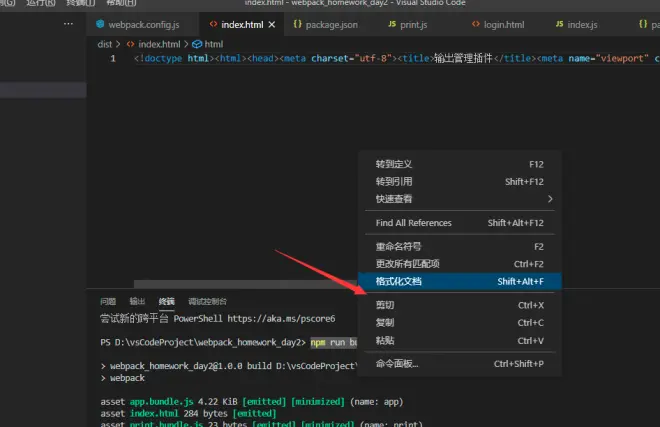Click the index.html breadcrumb
Viewport: 660px width, 427px height.
(x=159, y=44)
